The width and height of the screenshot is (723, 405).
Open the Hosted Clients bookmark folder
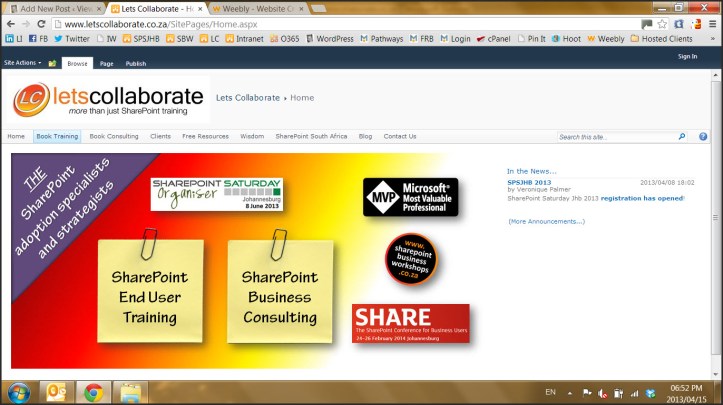[x=664, y=39]
